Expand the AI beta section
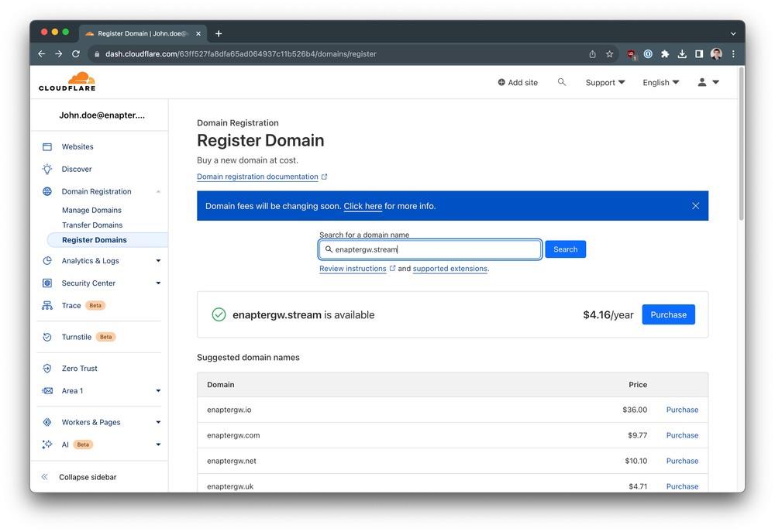This screenshot has height=532, width=775. [x=158, y=444]
